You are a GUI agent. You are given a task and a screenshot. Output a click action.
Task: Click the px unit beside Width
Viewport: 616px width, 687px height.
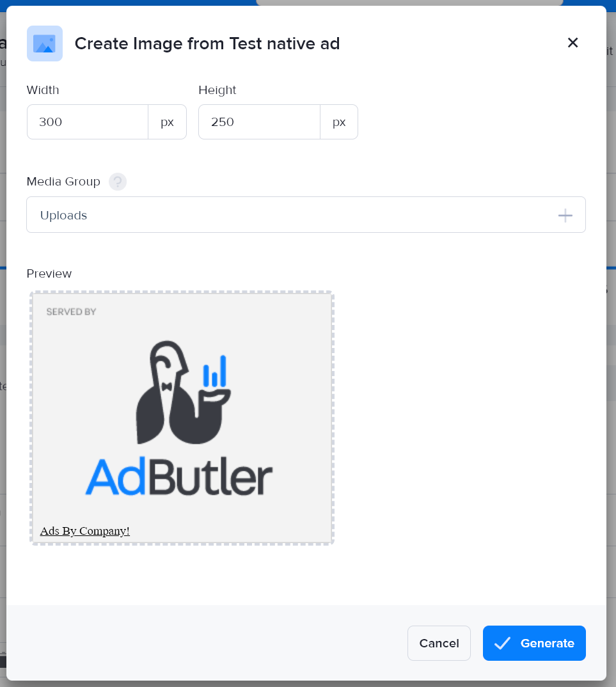(167, 122)
